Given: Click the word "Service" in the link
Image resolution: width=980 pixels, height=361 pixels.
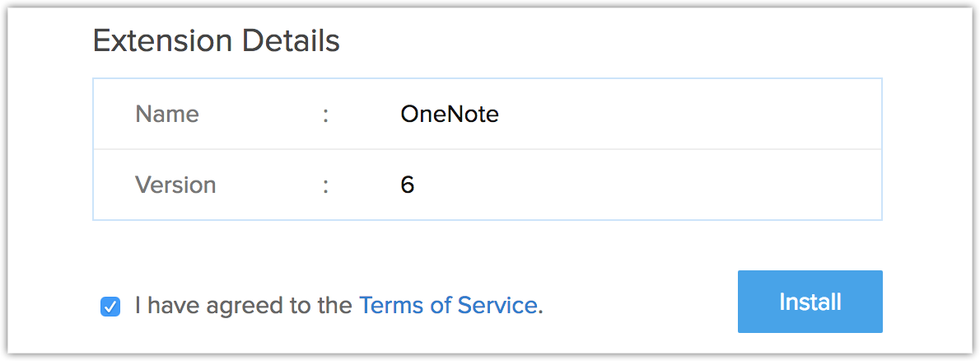Looking at the screenshot, I should click(497, 306).
